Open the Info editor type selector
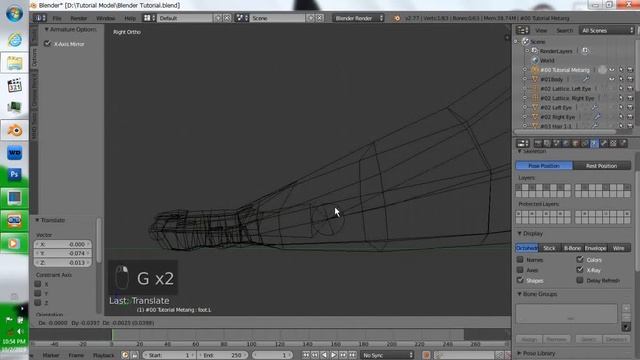 pos(40,18)
